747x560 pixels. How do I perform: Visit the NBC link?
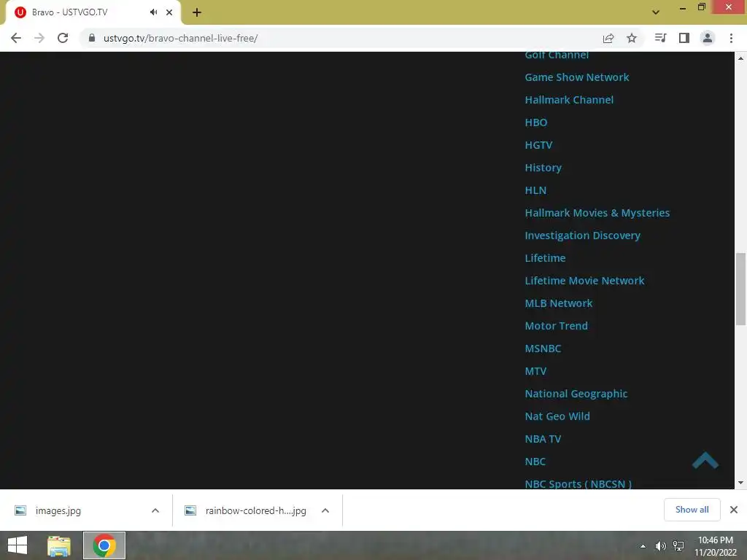click(535, 462)
